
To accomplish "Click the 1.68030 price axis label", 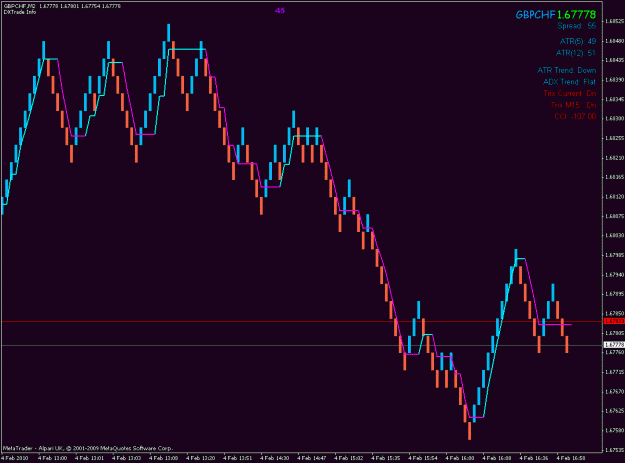I will [x=614, y=235].
